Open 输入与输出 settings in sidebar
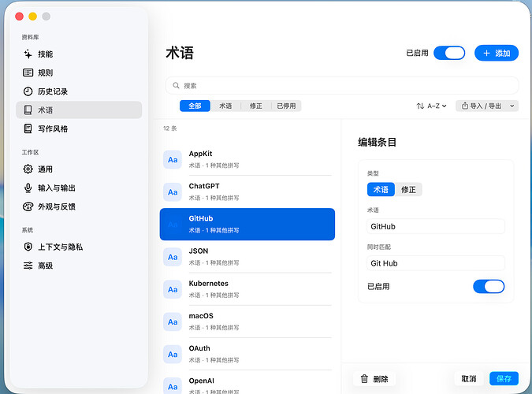This screenshot has height=394, width=532. pos(79,188)
